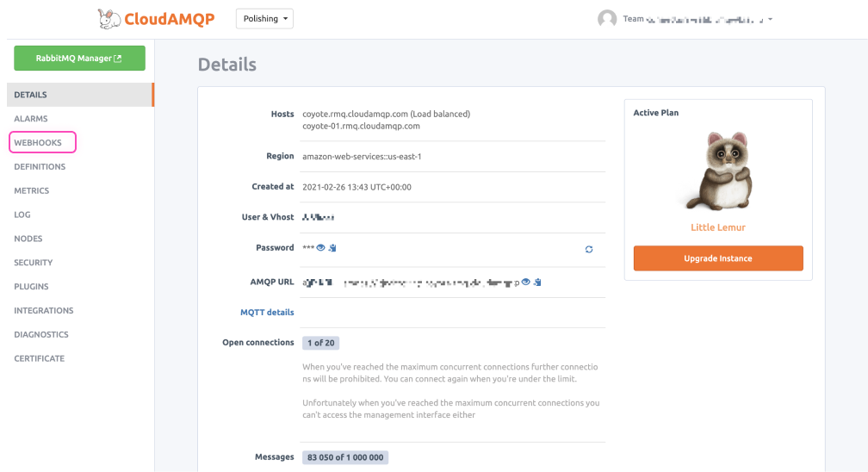Viewport: 868px width, 472px height.
Task: Navigate to the Metrics section
Action: (32, 191)
